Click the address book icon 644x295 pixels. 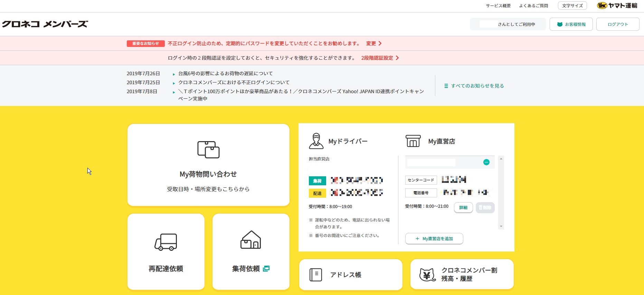(316, 275)
